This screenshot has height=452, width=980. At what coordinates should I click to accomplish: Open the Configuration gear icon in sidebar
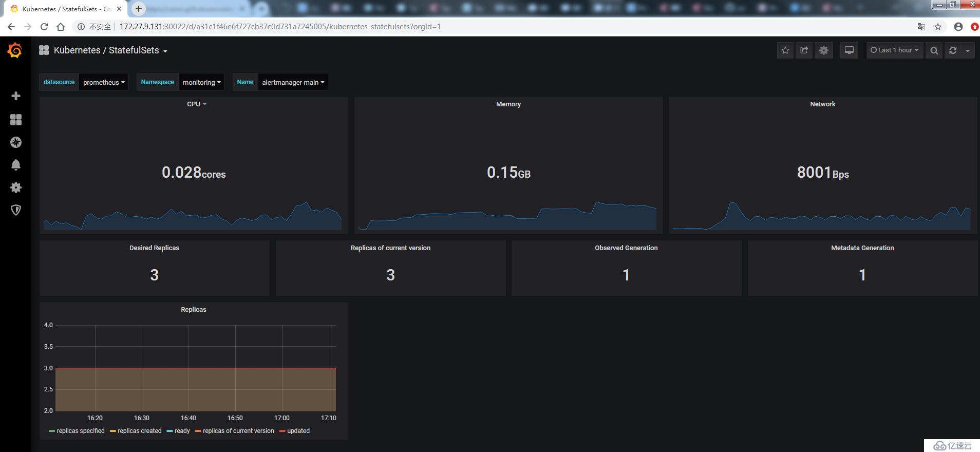[x=16, y=187]
